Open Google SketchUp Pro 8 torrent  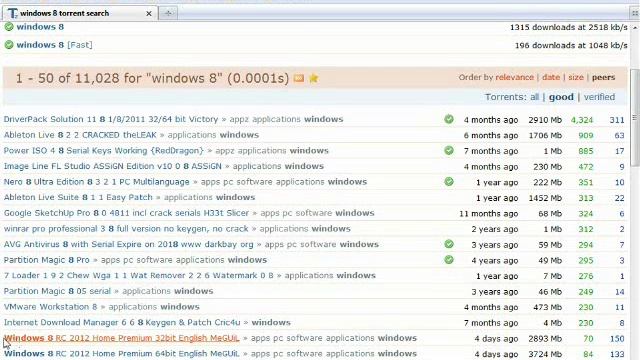point(126,213)
